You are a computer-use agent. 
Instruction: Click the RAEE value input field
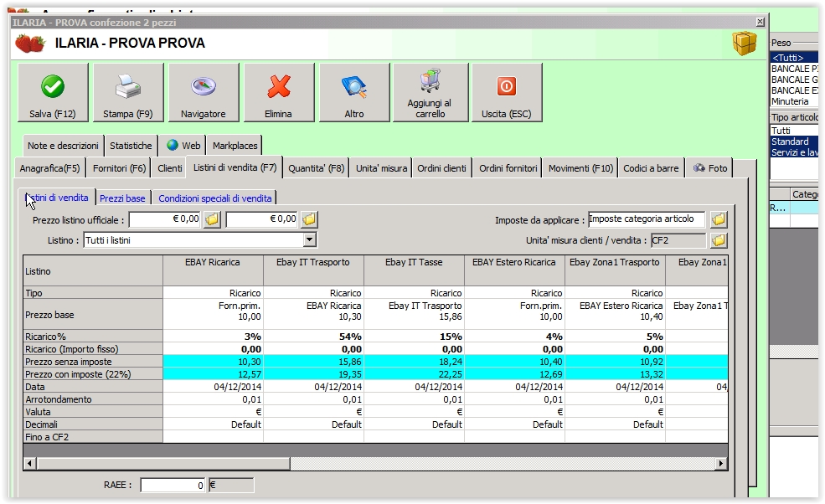173,485
